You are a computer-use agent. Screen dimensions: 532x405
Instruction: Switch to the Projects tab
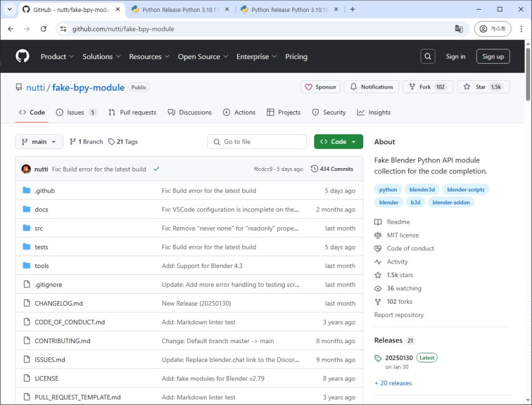tap(284, 112)
